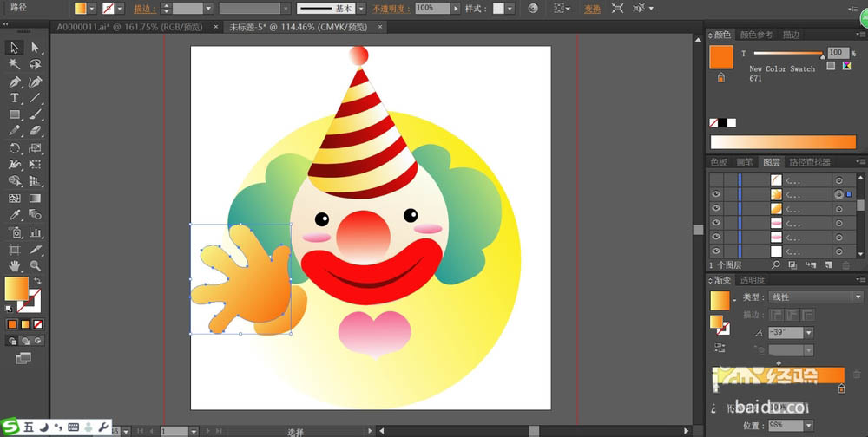Click the 描边 stroke link in control bar
The width and height of the screenshot is (868, 437).
[x=145, y=9]
